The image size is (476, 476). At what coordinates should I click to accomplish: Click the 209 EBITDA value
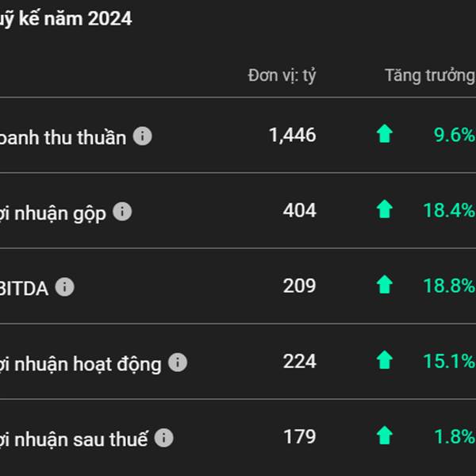pyautogui.click(x=300, y=286)
